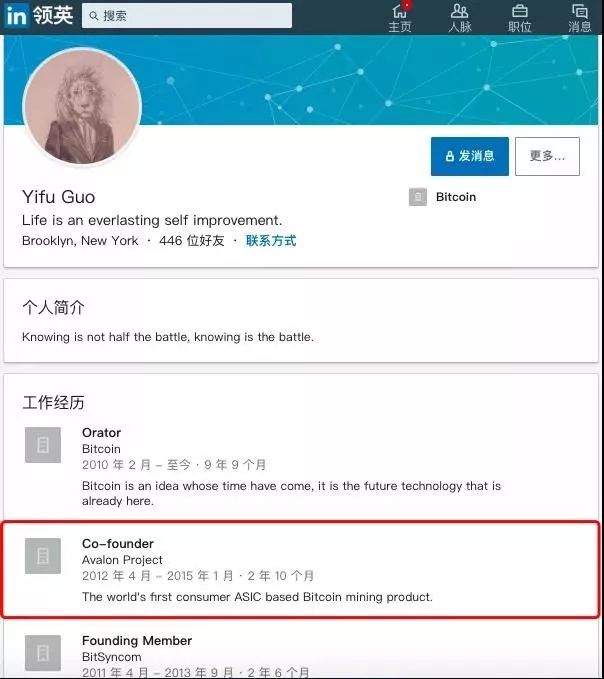Open the Bitcoin current company link
The image size is (604, 679).
456,197
